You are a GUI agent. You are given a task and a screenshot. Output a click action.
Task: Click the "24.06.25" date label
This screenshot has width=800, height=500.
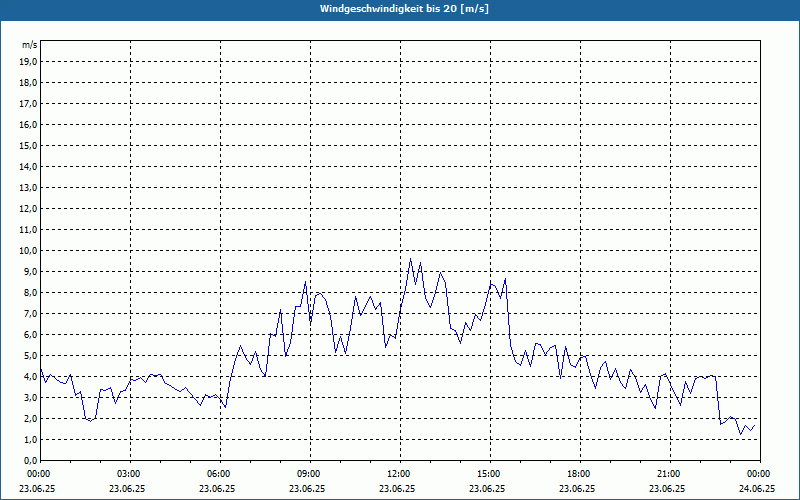[757, 488]
